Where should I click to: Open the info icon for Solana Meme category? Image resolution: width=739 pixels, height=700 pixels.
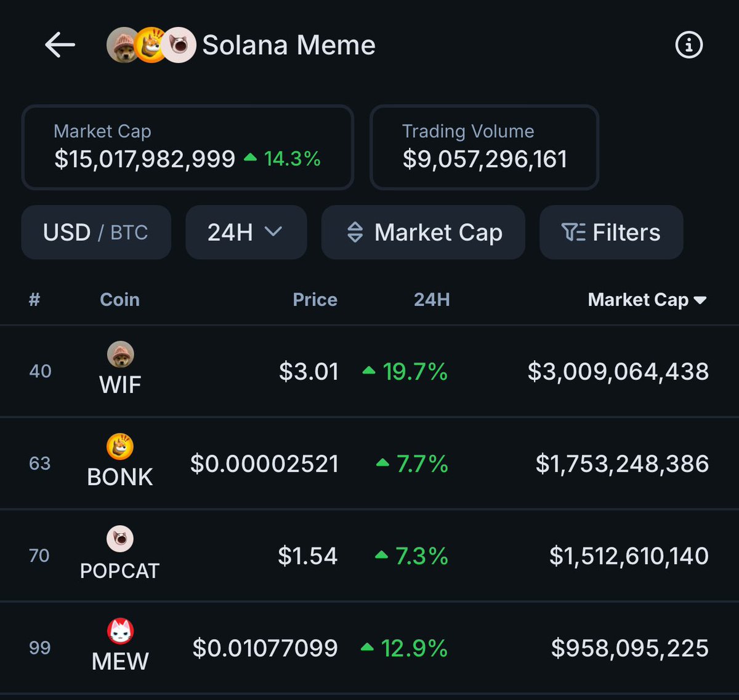point(689,44)
